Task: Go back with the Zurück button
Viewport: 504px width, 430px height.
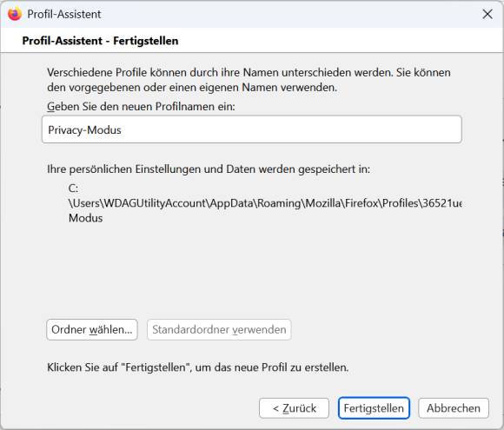Action: [294, 408]
